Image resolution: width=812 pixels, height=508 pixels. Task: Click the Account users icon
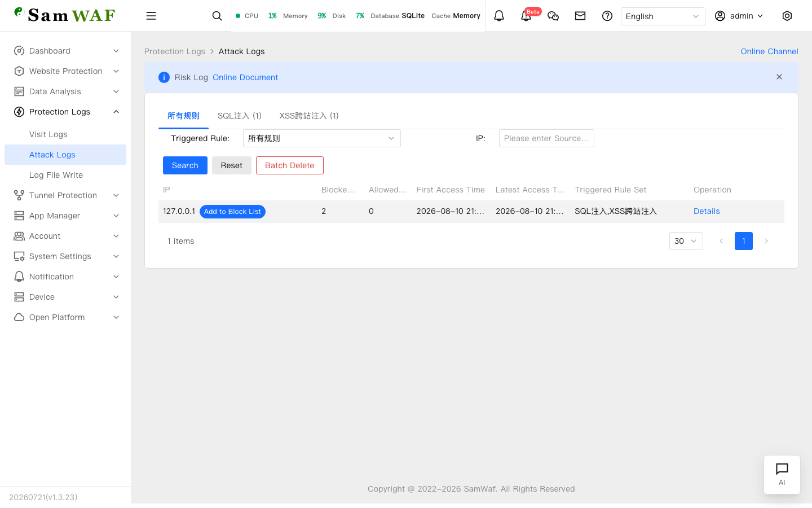pyautogui.click(x=19, y=236)
